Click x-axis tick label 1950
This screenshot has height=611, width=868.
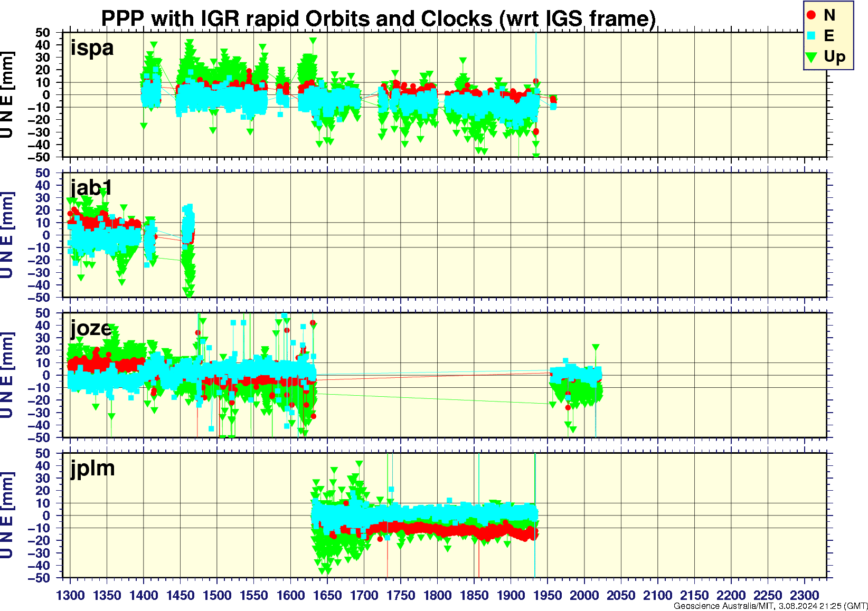tap(548, 596)
